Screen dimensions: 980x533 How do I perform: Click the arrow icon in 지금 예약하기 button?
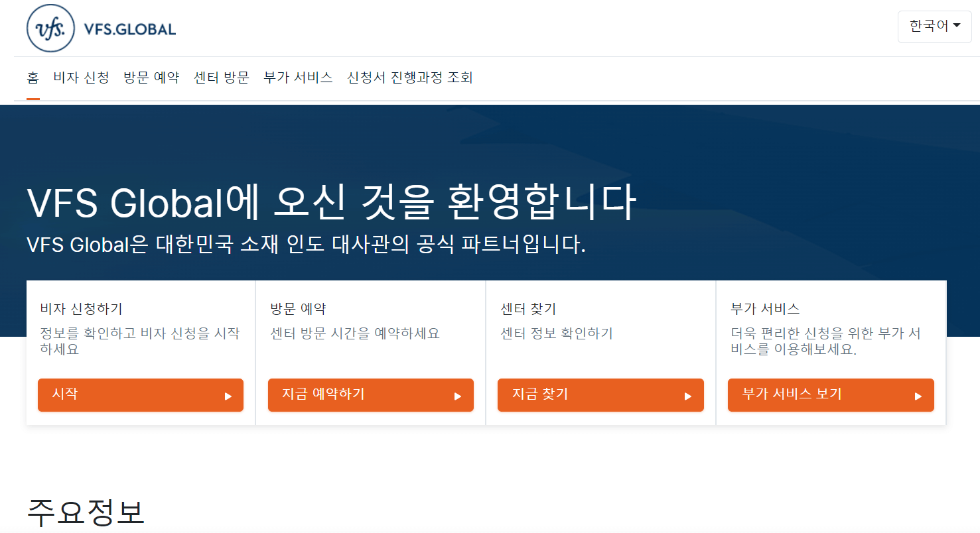tap(458, 395)
